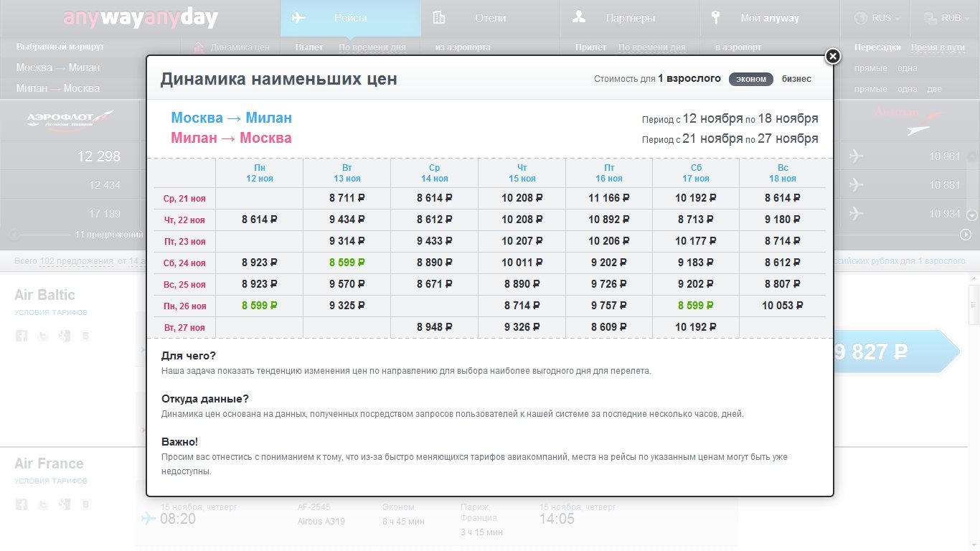
Task: Open Air Baltic УСЛОВИЯ ТАРИФОВ link
Action: [x=51, y=313]
